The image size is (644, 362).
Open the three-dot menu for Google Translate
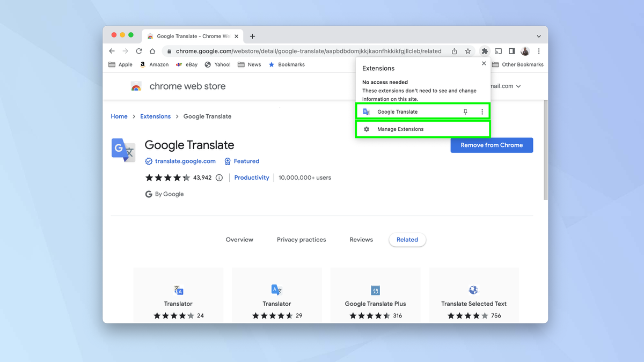tap(481, 112)
